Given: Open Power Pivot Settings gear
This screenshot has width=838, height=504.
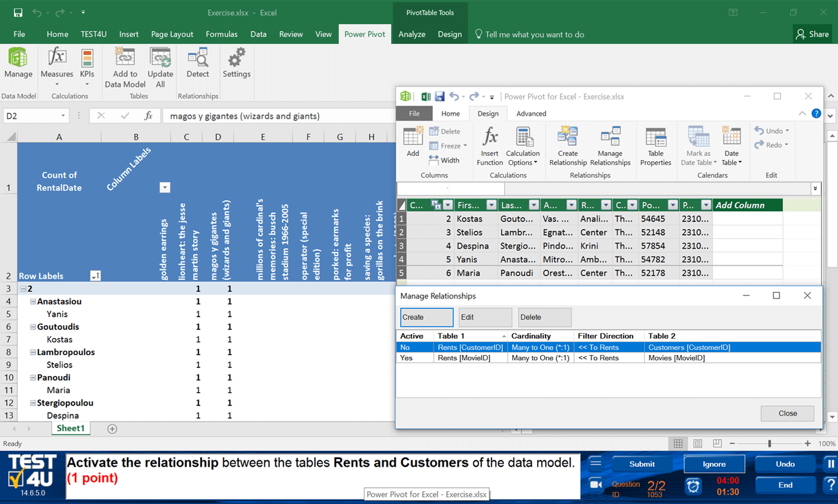Looking at the screenshot, I should (236, 63).
